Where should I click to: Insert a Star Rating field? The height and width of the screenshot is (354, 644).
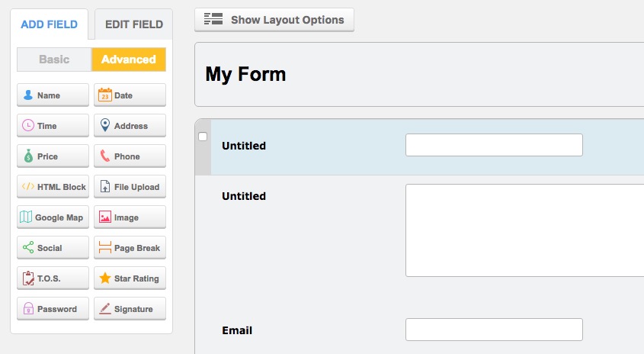coord(130,278)
